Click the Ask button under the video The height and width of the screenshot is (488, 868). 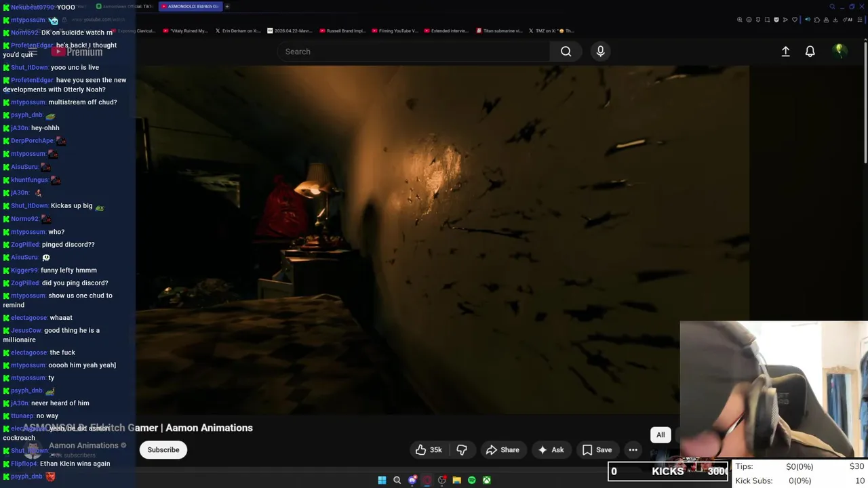[551, 450]
